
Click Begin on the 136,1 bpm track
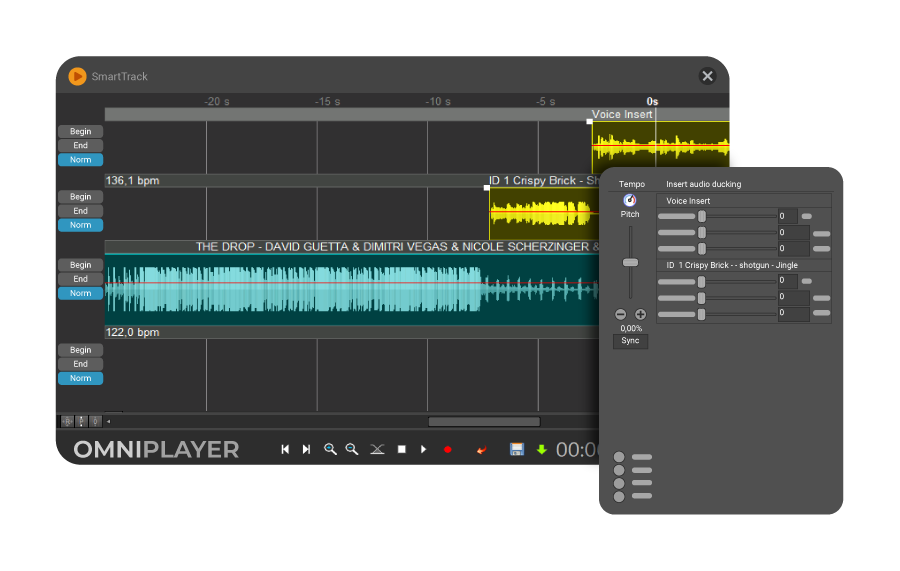[x=80, y=197]
